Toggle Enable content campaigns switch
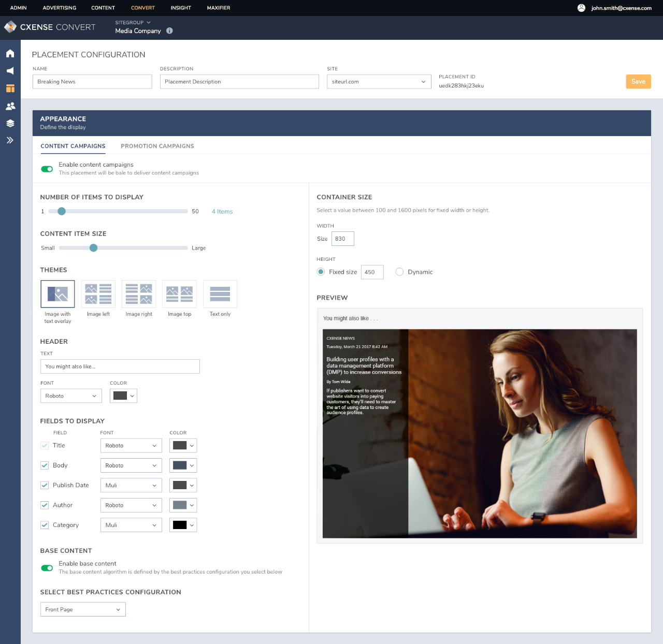 point(47,169)
